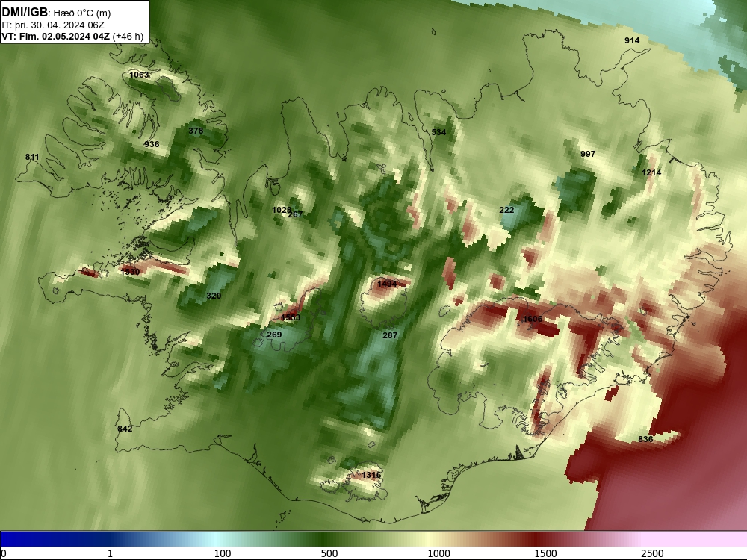Select the legend tick label 100
The width and height of the screenshot is (747, 560).
click(x=222, y=553)
